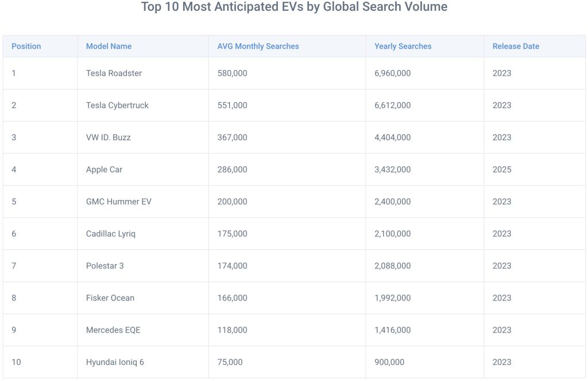The width and height of the screenshot is (588, 381).
Task: Click the AVG Monthly Searches header
Action: coord(258,46)
